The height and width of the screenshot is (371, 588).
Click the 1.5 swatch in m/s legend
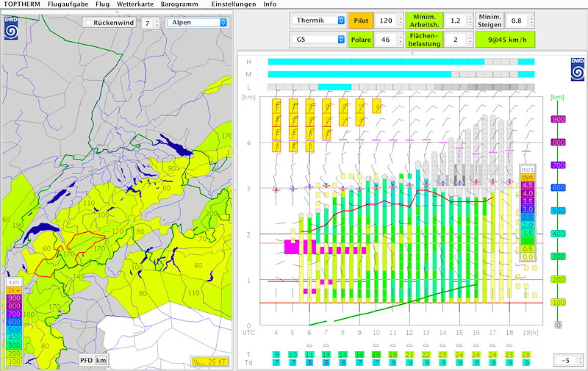click(527, 233)
